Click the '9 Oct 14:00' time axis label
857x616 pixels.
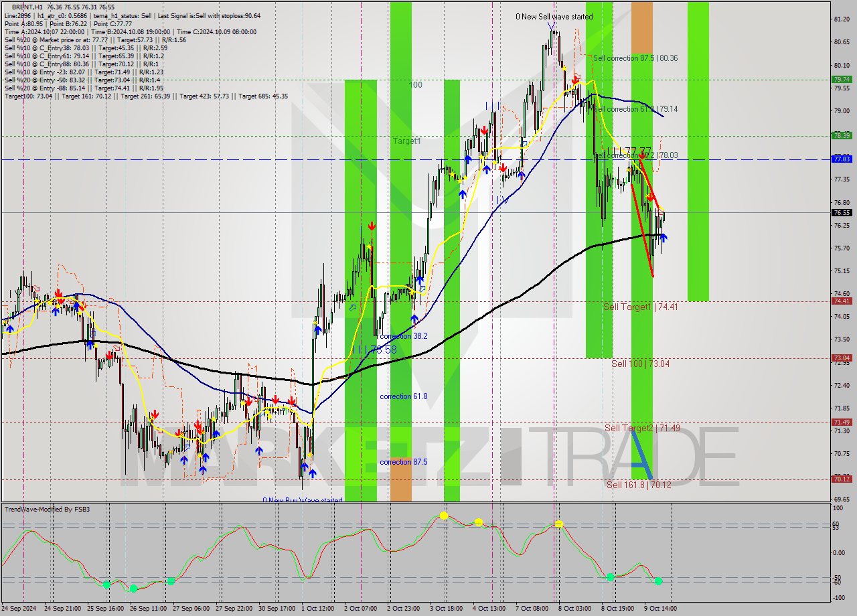pos(661,609)
